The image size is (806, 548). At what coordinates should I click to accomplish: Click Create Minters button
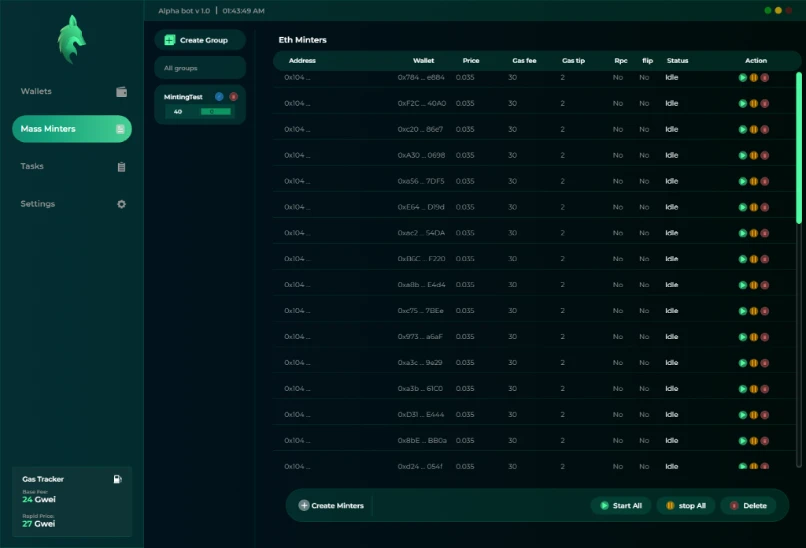[x=332, y=505]
